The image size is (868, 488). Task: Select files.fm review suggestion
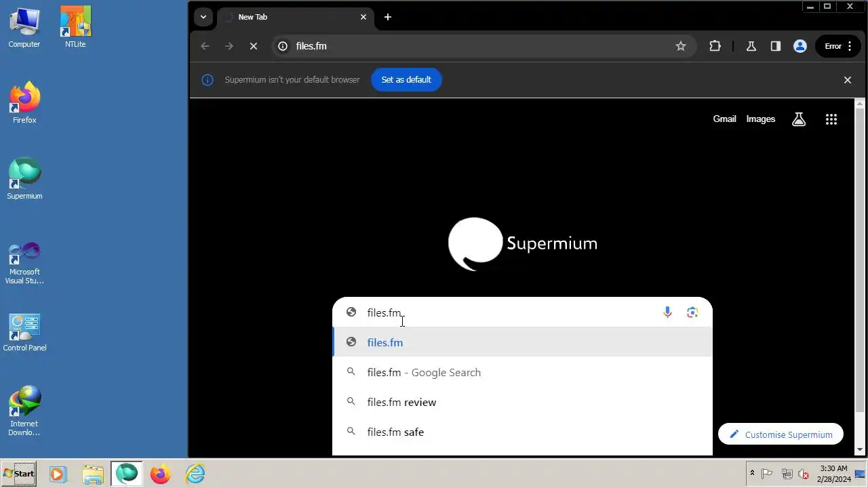coord(522,402)
